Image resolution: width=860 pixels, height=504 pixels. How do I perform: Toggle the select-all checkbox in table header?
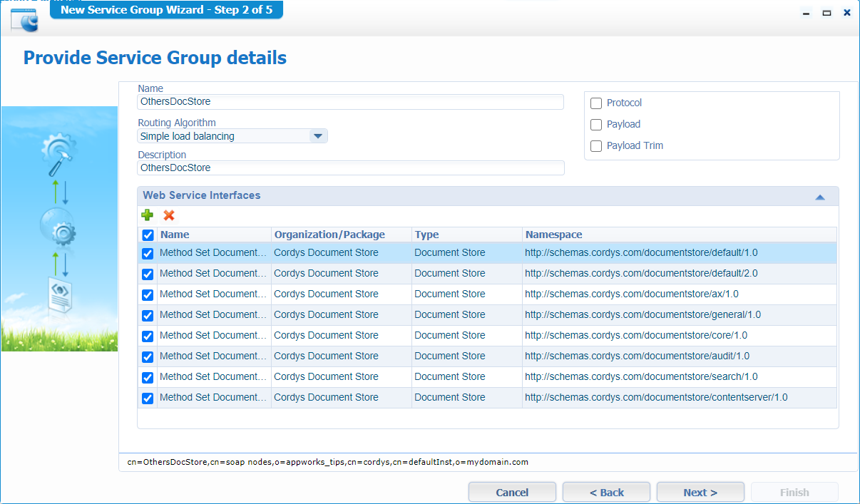coord(148,235)
